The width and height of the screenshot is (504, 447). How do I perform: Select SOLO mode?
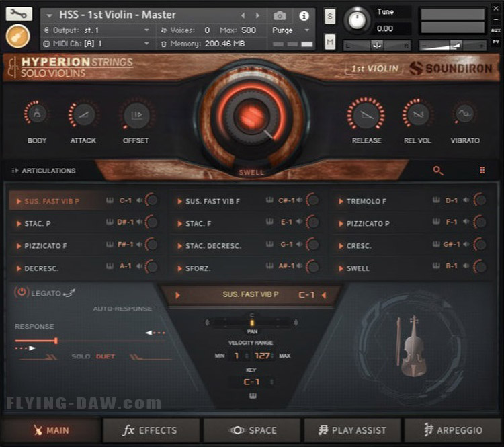click(81, 357)
